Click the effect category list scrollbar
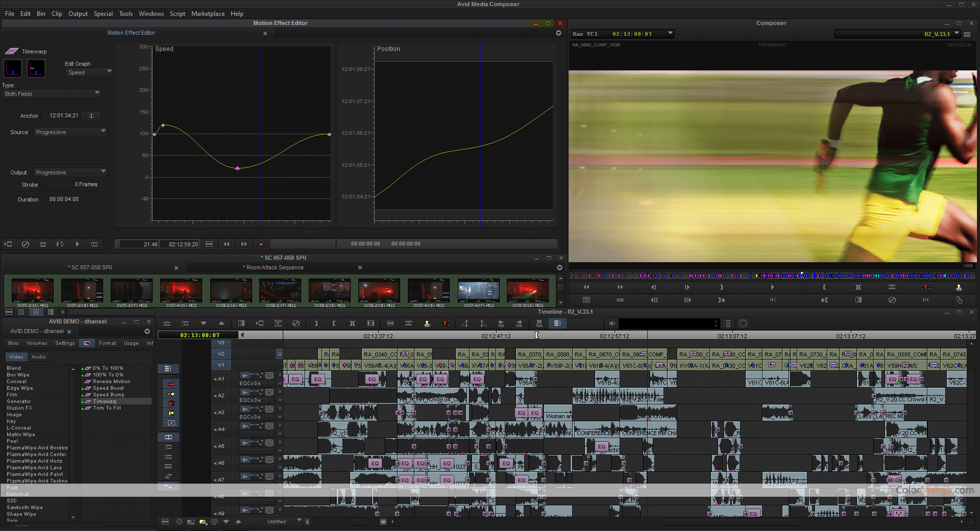Viewport: 980px width, 531px height. point(73,443)
